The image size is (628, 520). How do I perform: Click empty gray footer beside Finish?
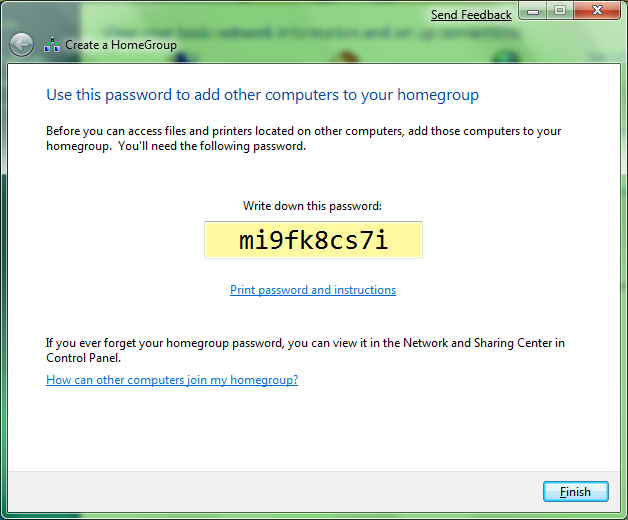click(x=272, y=492)
